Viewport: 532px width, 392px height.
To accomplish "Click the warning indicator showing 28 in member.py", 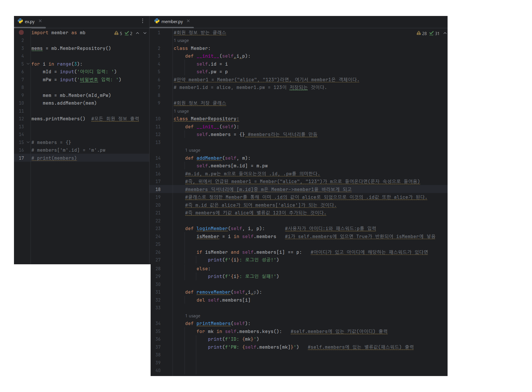I will coord(422,33).
